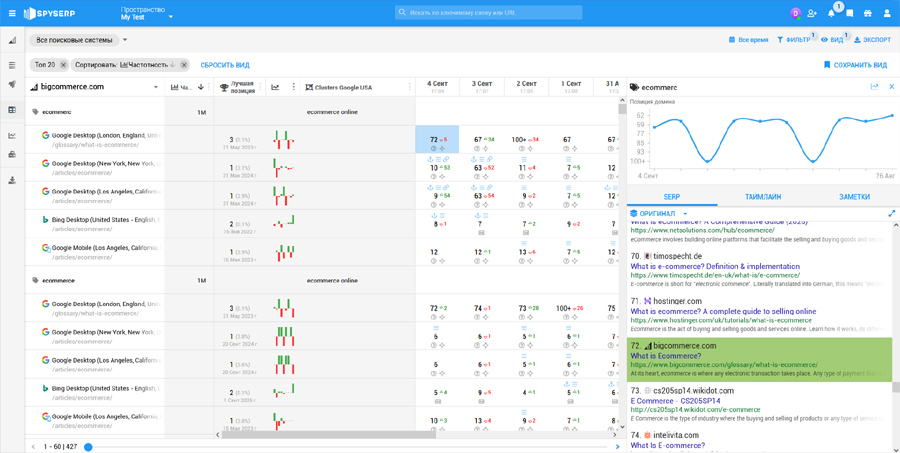Switch to the 'Заметки' tab
This screenshot has width=900, height=453.
coord(854,196)
